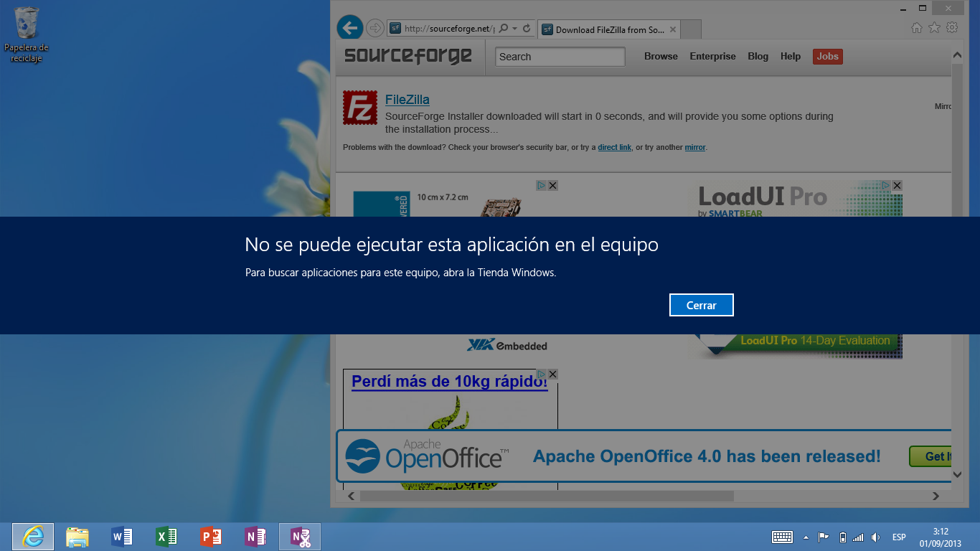The width and height of the screenshot is (980, 551).
Task: Close the Download FileZilla tab
Action: [673, 29]
